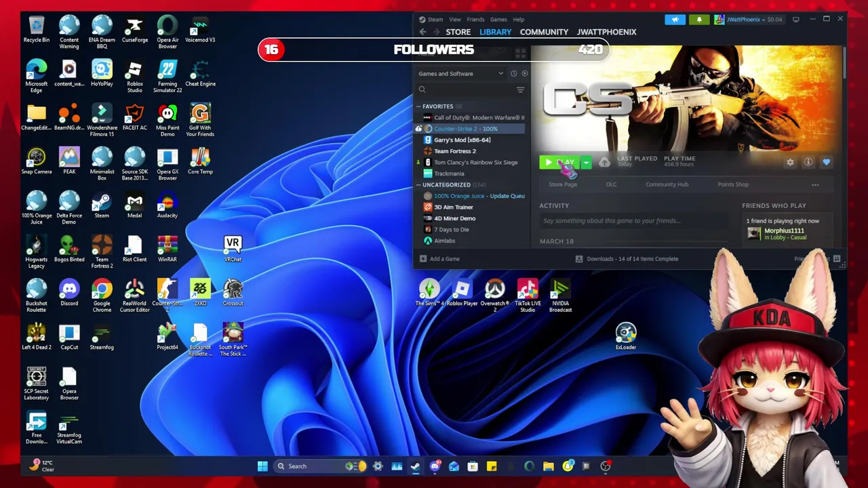Click the cloud sync status icon
This screenshot has height=488, width=868.
[x=604, y=162]
